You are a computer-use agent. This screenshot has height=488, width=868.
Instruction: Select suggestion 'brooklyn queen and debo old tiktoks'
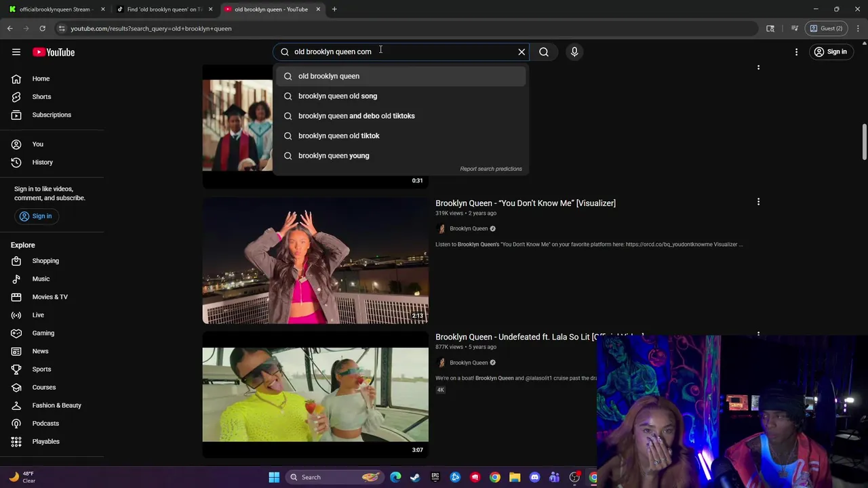tap(401, 116)
